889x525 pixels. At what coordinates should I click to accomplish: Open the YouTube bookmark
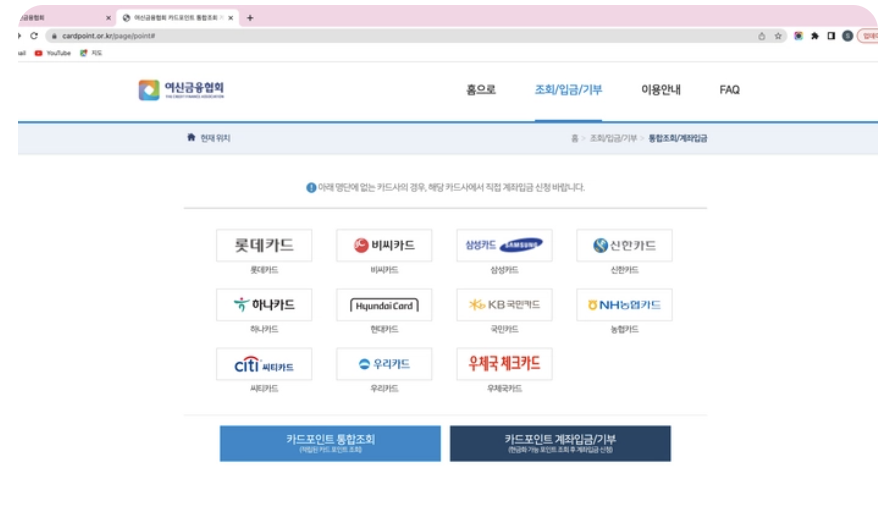(53, 53)
